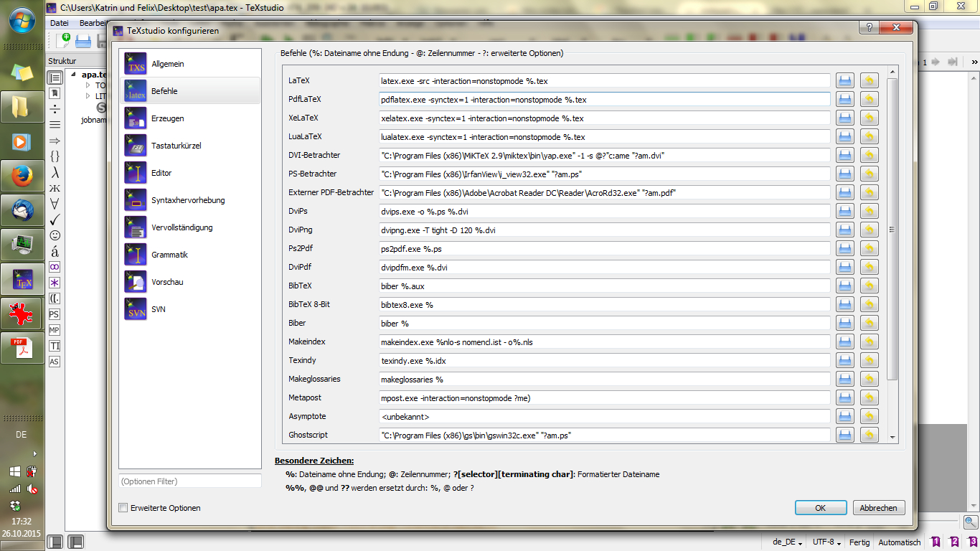Click Abbrechen to cancel dialog
Viewport: 980px width, 551px height.
click(878, 508)
